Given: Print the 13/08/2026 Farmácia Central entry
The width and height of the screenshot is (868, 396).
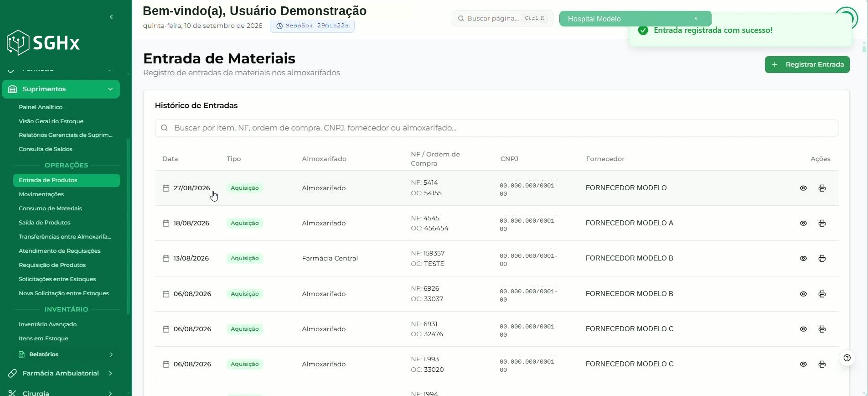Looking at the screenshot, I should 822,258.
